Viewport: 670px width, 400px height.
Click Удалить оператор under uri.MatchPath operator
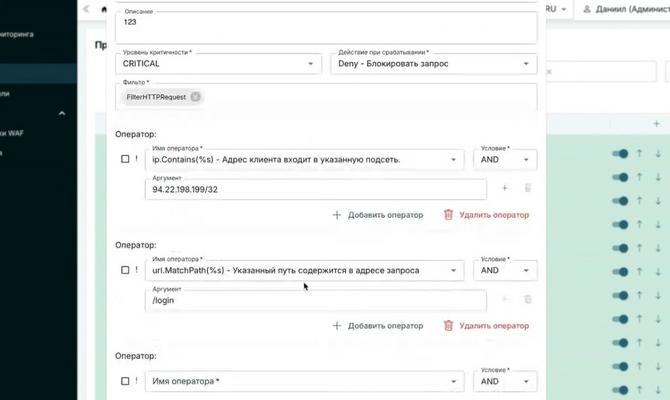click(486, 326)
